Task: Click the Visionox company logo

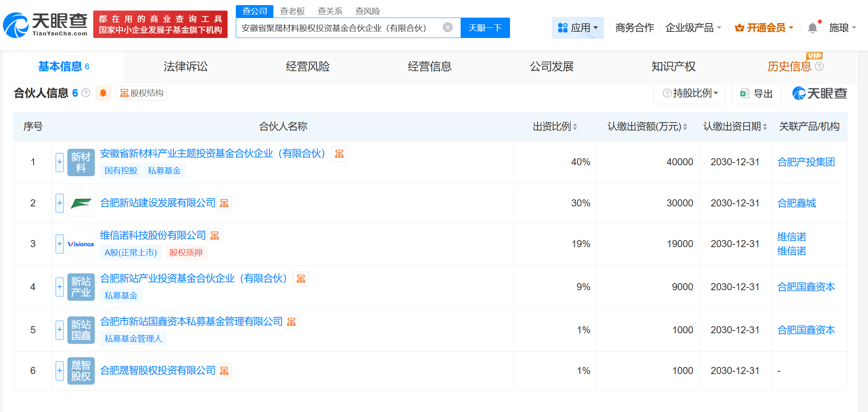Action: click(81, 244)
